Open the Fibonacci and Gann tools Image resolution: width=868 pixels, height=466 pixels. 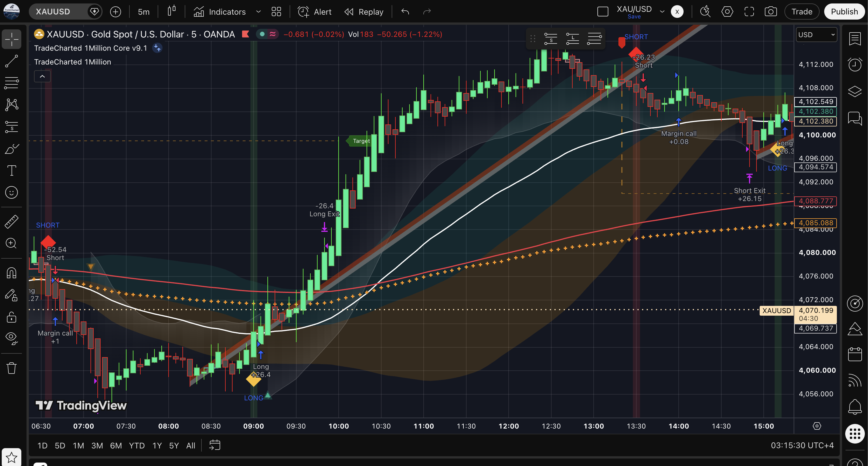click(12, 83)
